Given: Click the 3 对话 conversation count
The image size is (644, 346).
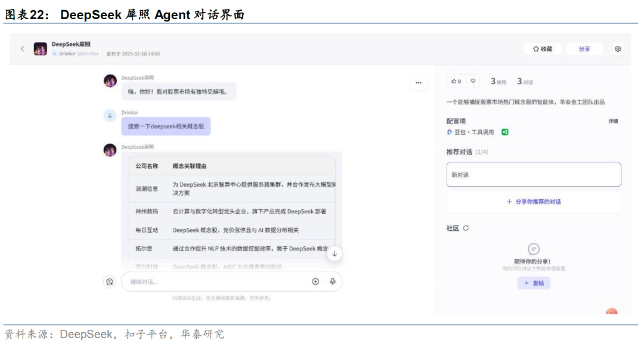Looking at the screenshot, I should pyautogui.click(x=525, y=82).
